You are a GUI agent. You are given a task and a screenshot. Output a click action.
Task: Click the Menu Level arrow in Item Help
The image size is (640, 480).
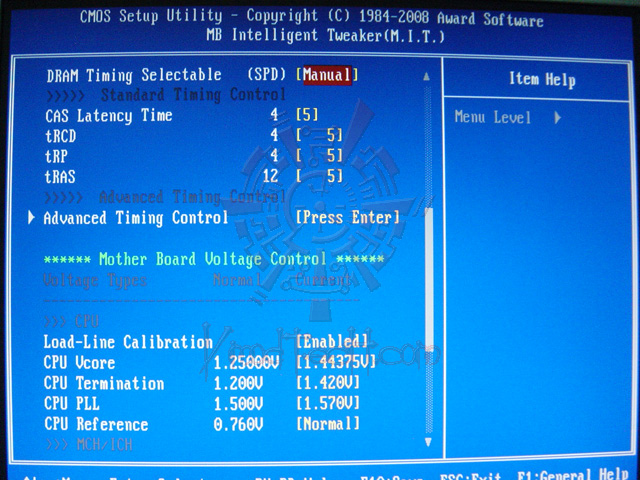pyautogui.click(x=558, y=118)
